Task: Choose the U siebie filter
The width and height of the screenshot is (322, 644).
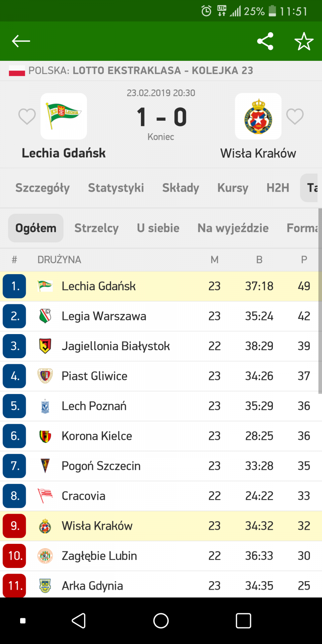Action: click(158, 228)
